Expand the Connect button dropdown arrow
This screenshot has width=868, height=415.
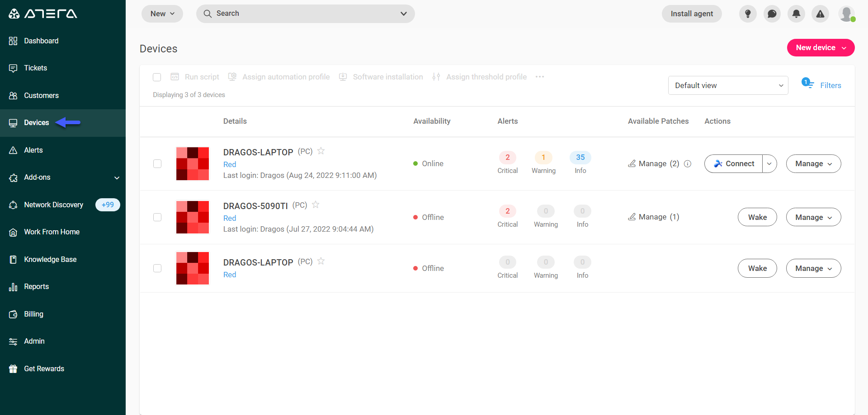[769, 163]
